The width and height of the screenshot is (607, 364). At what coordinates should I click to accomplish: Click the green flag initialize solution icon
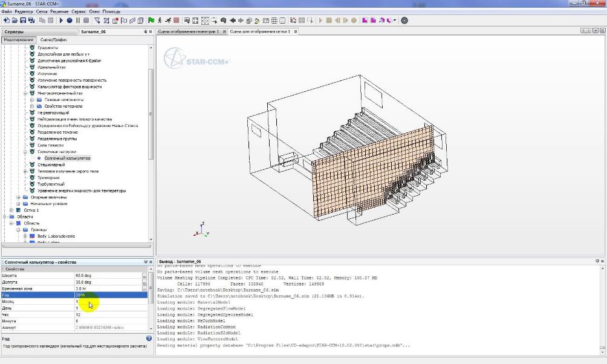(x=151, y=21)
